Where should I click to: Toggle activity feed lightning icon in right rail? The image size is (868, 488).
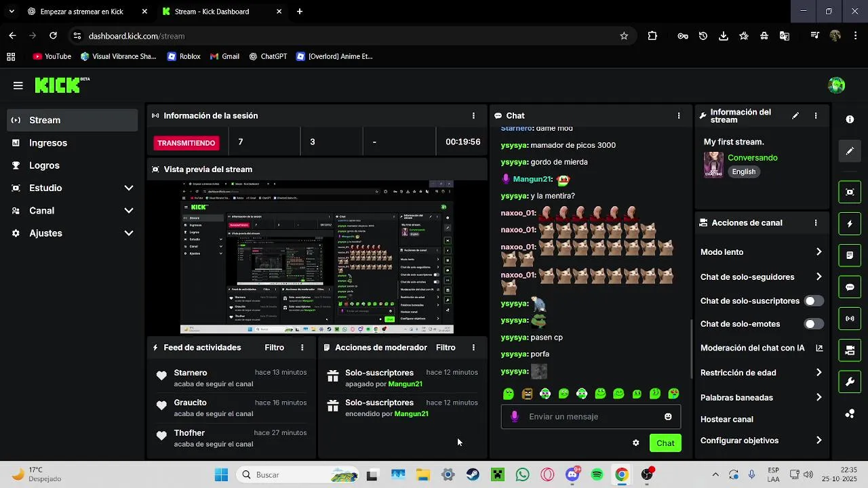click(850, 224)
